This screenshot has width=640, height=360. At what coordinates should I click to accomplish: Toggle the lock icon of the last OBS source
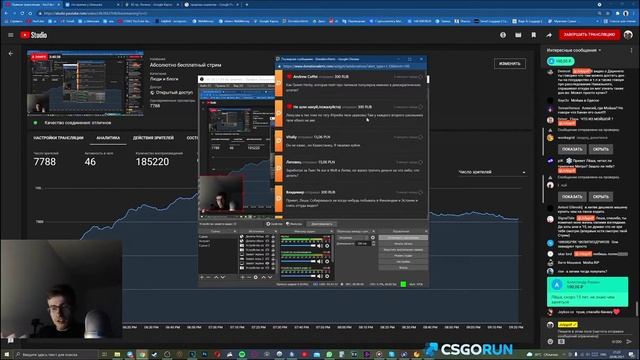273,268
